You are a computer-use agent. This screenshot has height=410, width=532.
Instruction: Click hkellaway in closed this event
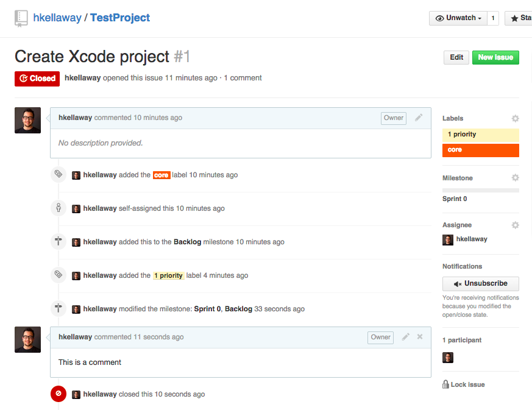click(x=100, y=394)
